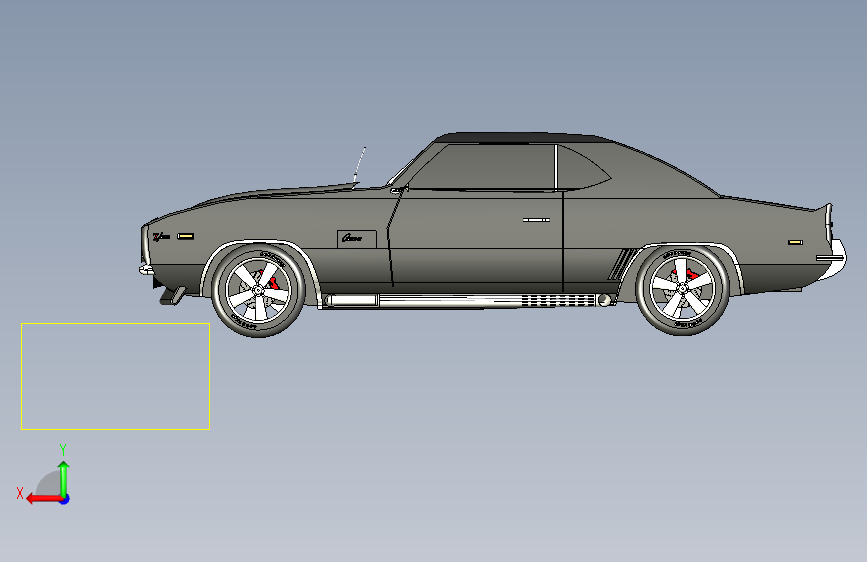Image resolution: width=867 pixels, height=562 pixels.
Task: Pick the rear chrome bumper
Action: 833,259
